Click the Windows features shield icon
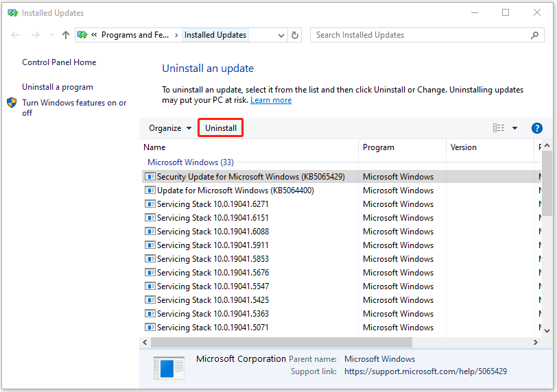The height and width of the screenshot is (392, 557). coord(12,103)
